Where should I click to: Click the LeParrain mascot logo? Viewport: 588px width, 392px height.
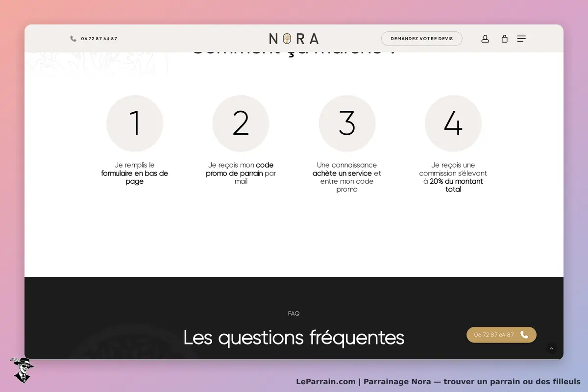coord(22,370)
